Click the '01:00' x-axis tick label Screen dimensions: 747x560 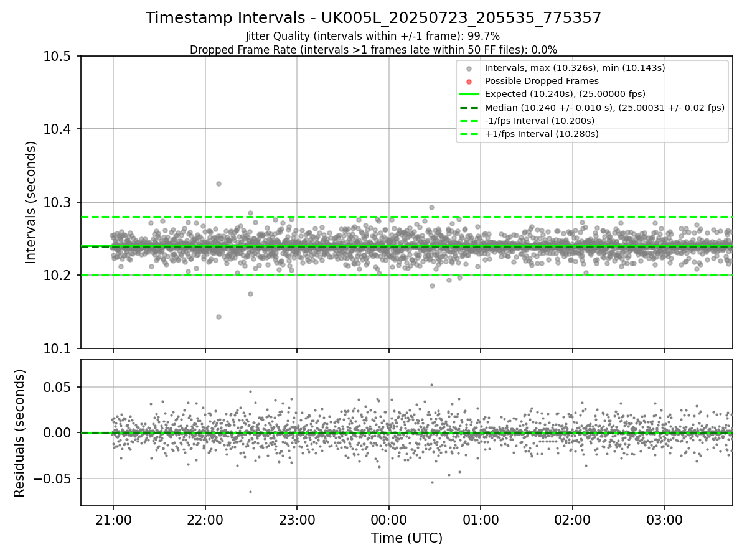[x=480, y=519]
